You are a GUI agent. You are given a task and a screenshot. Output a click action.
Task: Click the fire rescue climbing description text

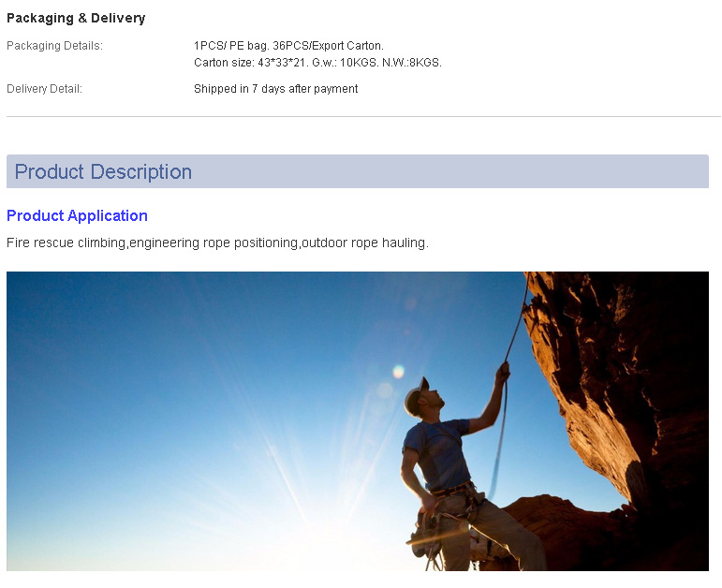tap(217, 243)
